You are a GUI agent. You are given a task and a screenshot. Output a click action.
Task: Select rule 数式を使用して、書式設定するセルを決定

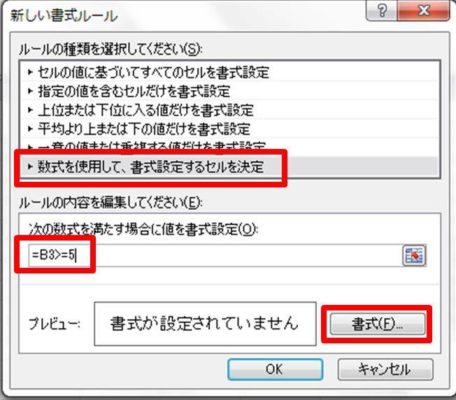click(x=229, y=167)
